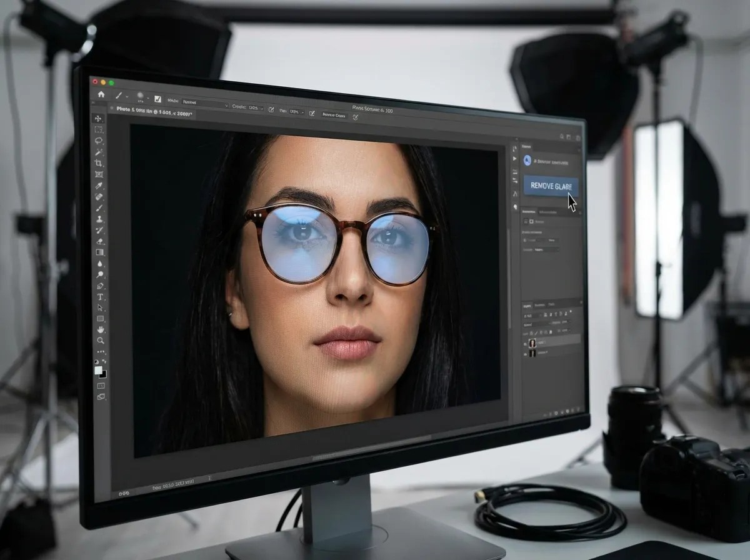Click the search icon at top right
This screenshot has height=560, width=750.
(562, 136)
